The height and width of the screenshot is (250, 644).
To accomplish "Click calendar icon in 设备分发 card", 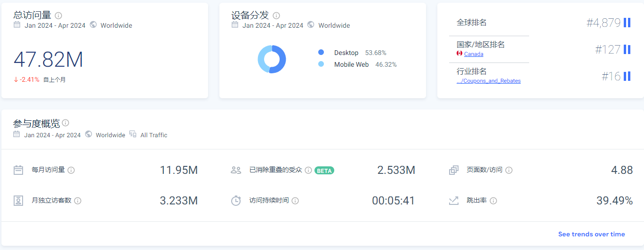I will pos(235,25).
